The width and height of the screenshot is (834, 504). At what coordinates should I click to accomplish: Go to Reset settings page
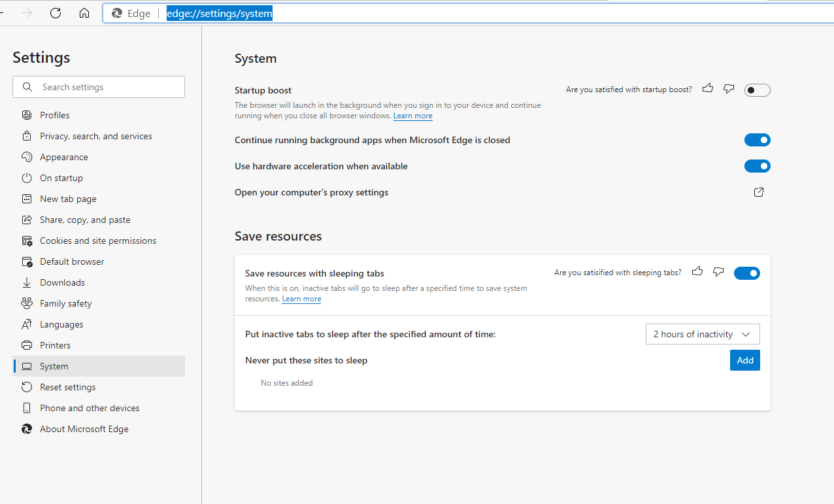[99, 387]
